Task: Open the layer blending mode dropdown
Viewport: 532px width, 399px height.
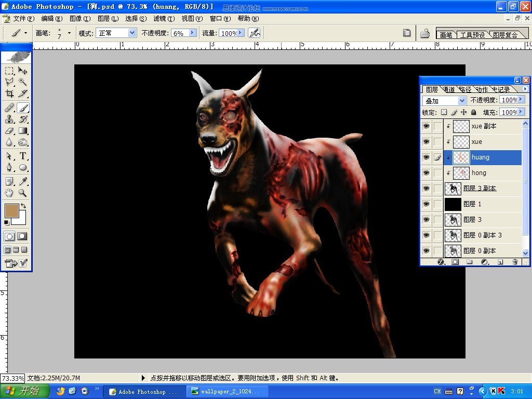Action: click(x=462, y=101)
